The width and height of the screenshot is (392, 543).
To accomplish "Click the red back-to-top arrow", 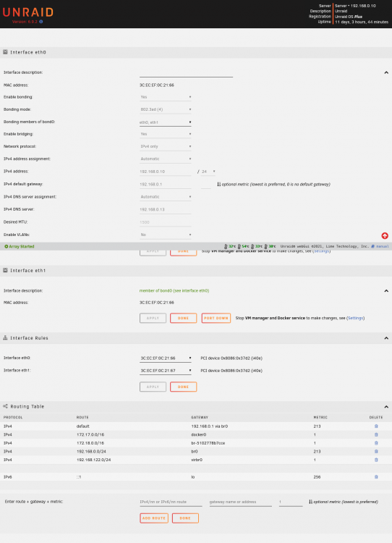I will (x=385, y=235).
